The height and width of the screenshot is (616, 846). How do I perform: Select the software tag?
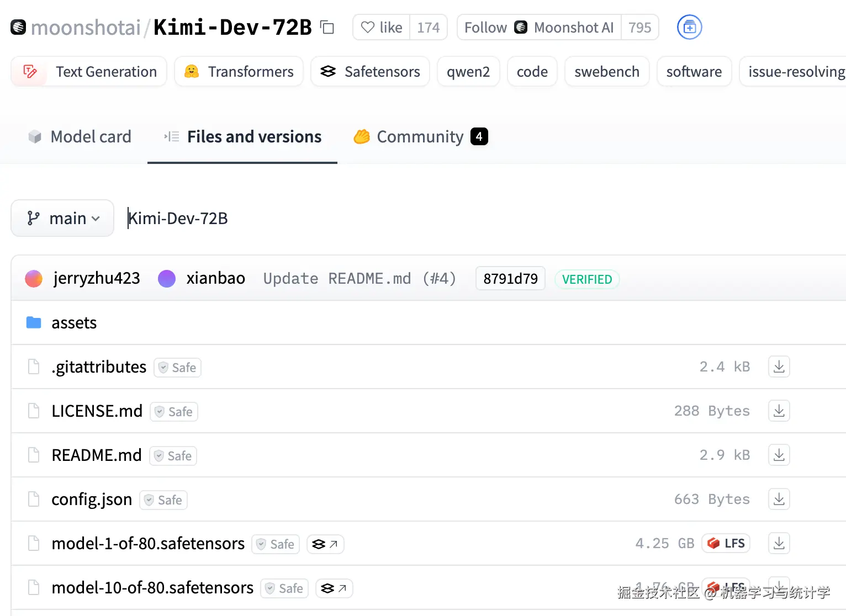(694, 72)
